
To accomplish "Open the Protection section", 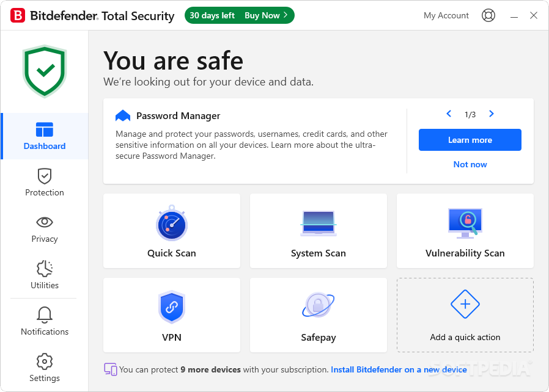I will tap(44, 183).
